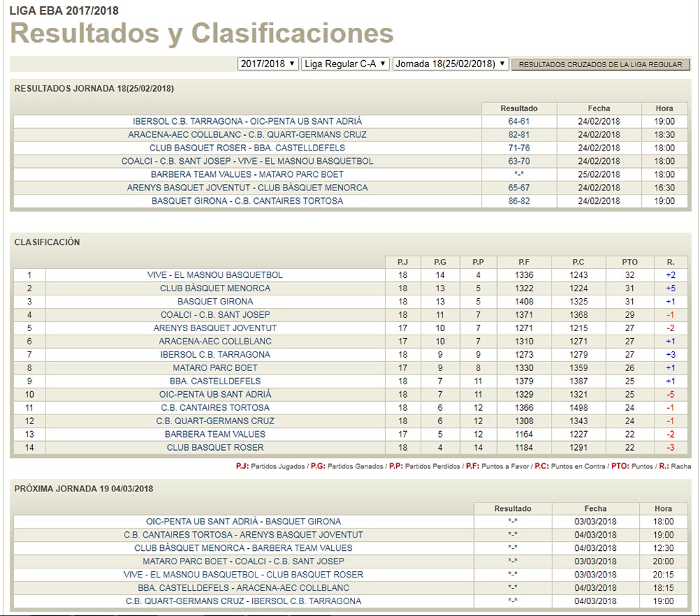Open the 86-82 Basquet Girona result
This screenshot has height=616, width=700.
point(517,202)
